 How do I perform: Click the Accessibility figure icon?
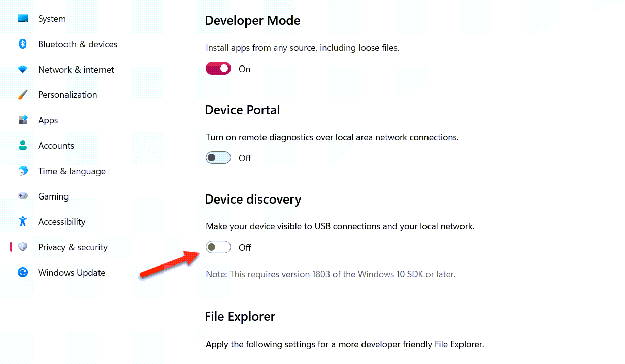[x=23, y=222]
